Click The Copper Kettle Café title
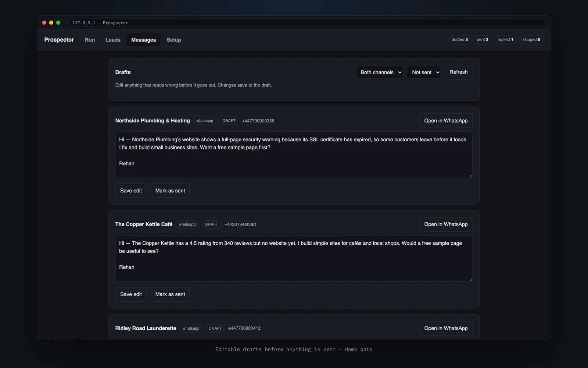 (x=144, y=224)
